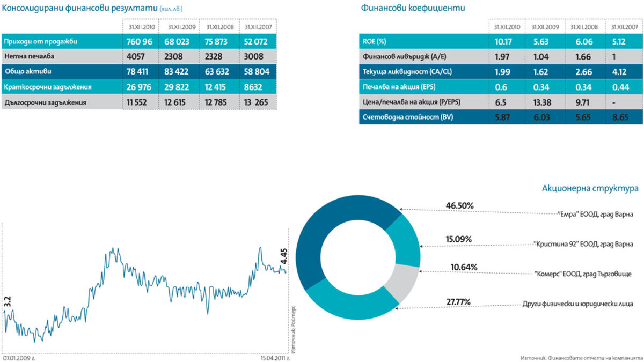
Task: Select the sales revenue value 52 072
Action: [257, 41]
